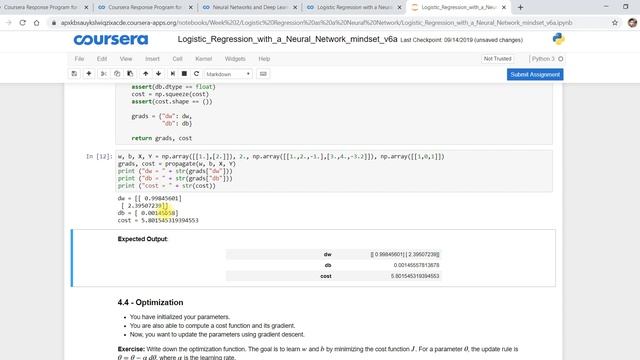Viewport: 640px width, 360px height.
Task: Click the Python logo icon
Action: [x=558, y=39]
